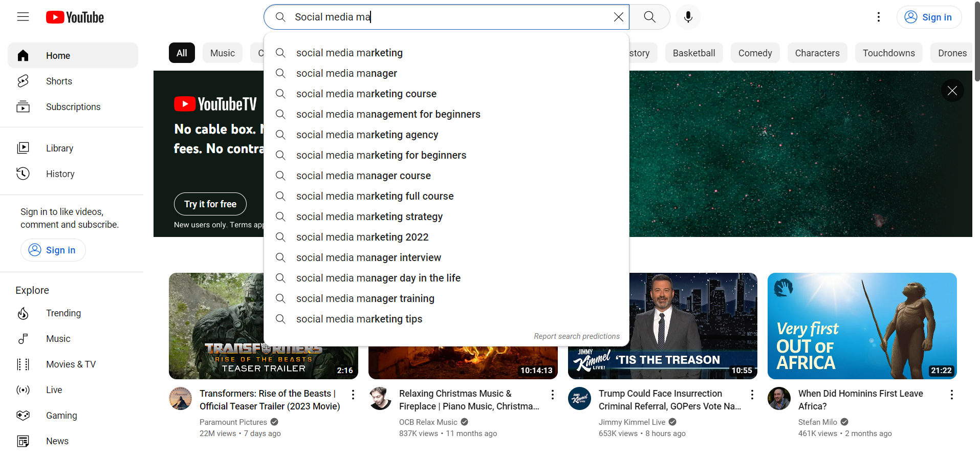Open the hamburger guide menu
The width and height of the screenshot is (980, 454).
23,17
